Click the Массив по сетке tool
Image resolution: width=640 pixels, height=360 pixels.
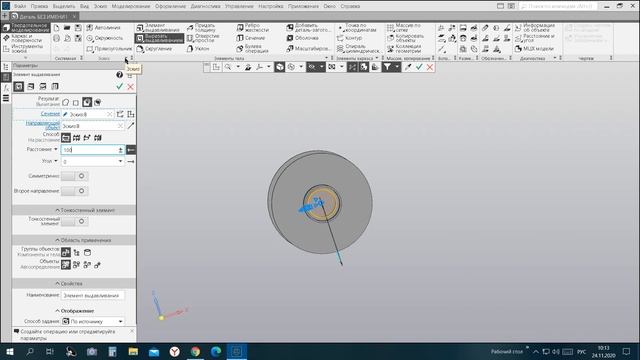pyautogui.click(x=404, y=28)
